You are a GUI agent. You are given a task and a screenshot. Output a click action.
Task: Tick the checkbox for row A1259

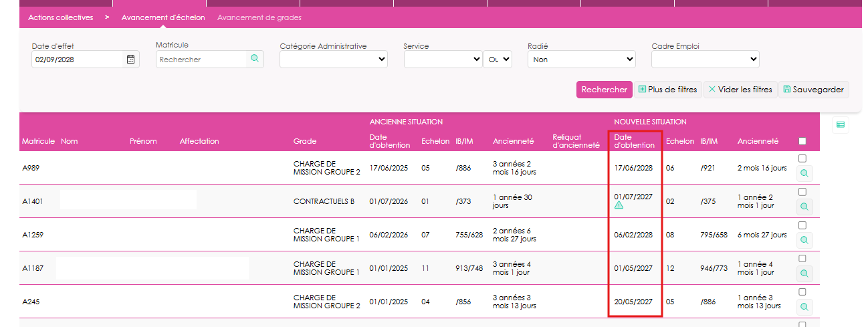802,225
